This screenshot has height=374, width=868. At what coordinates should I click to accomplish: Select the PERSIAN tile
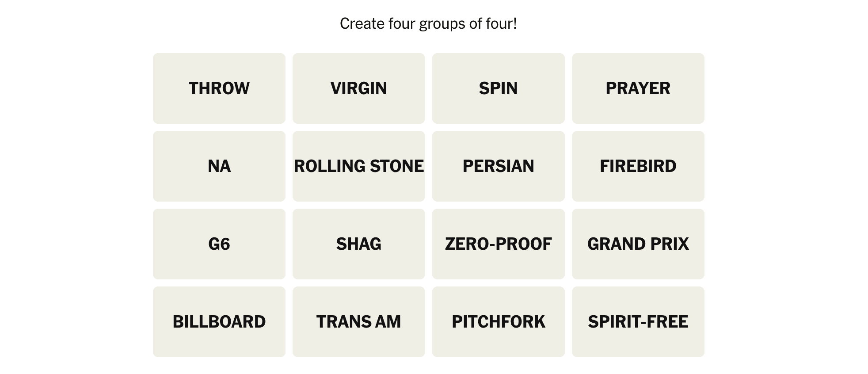[499, 166]
